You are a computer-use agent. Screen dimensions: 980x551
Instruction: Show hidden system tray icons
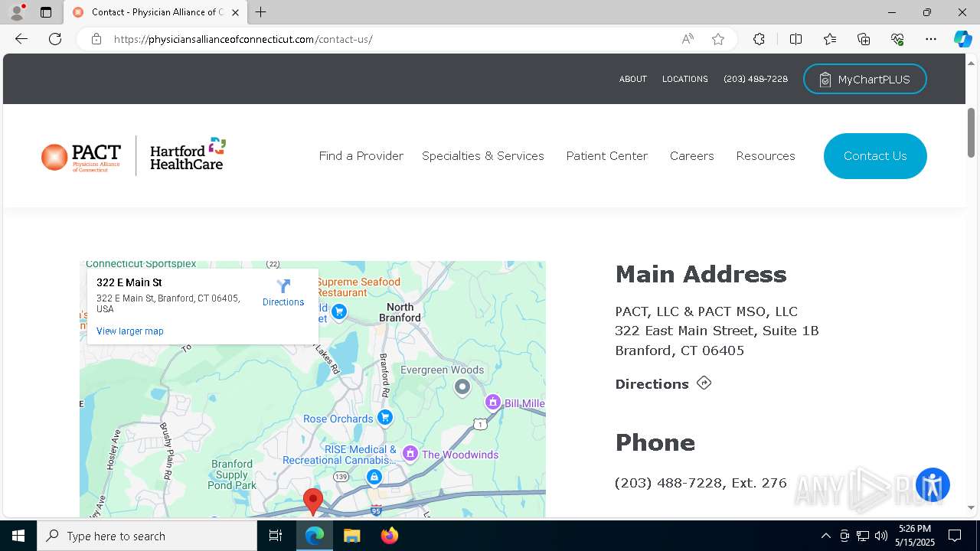[825, 536]
